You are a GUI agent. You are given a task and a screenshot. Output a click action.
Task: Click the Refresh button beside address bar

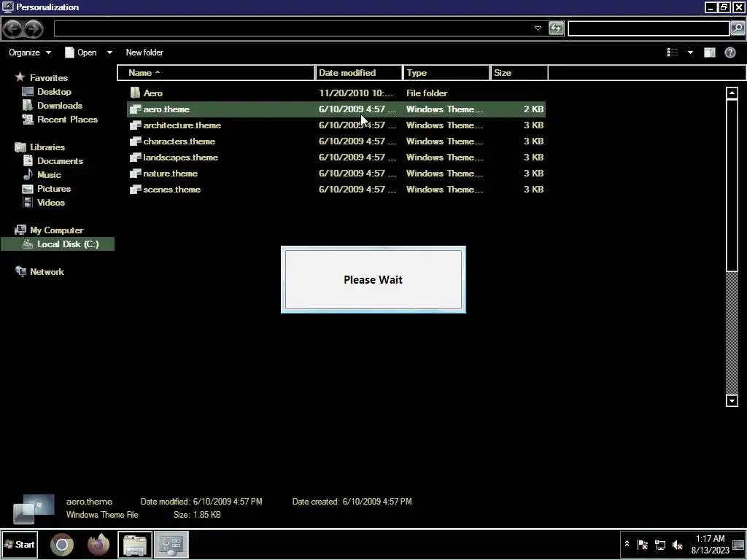pos(556,28)
